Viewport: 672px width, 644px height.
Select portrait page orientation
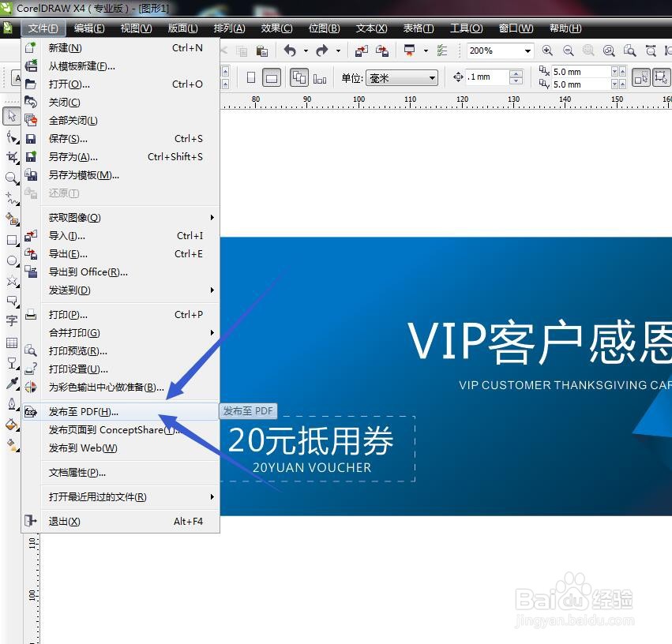[x=251, y=77]
